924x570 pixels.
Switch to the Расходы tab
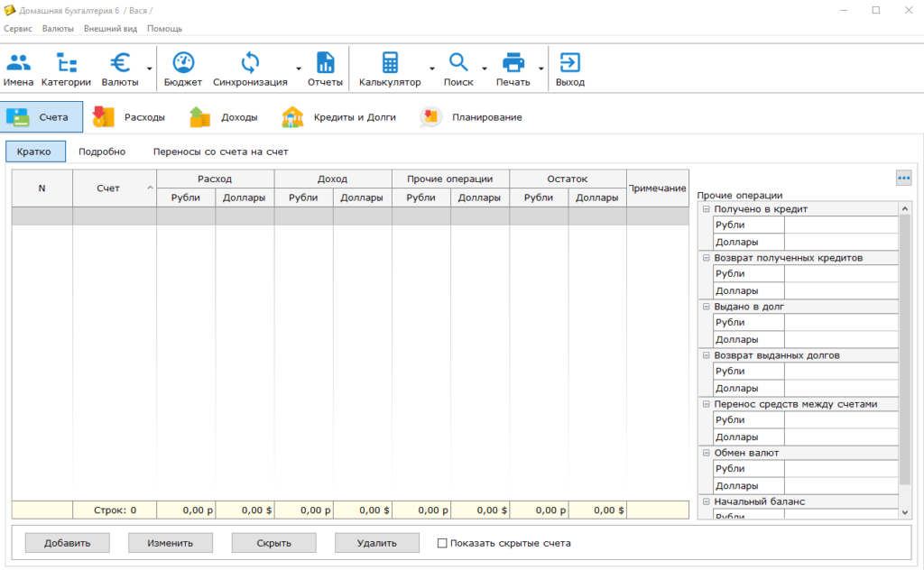point(129,117)
